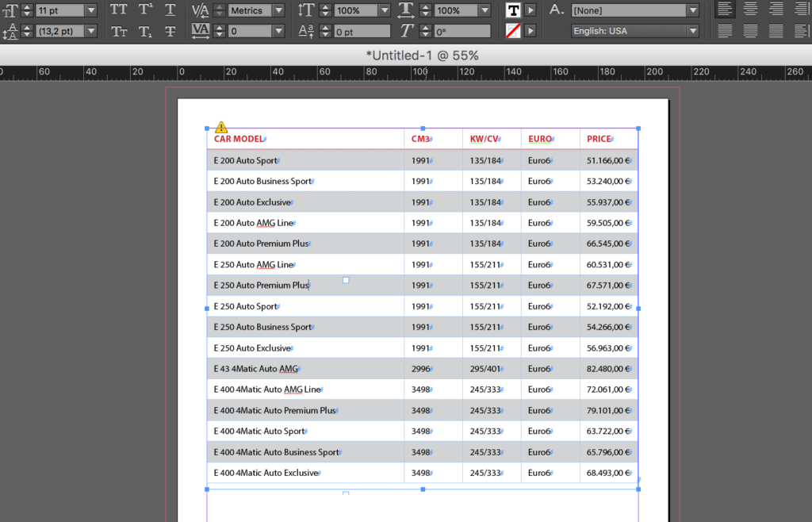The width and height of the screenshot is (812, 522).
Task: Click the kerning icon beside Metrics
Action: pyautogui.click(x=200, y=10)
